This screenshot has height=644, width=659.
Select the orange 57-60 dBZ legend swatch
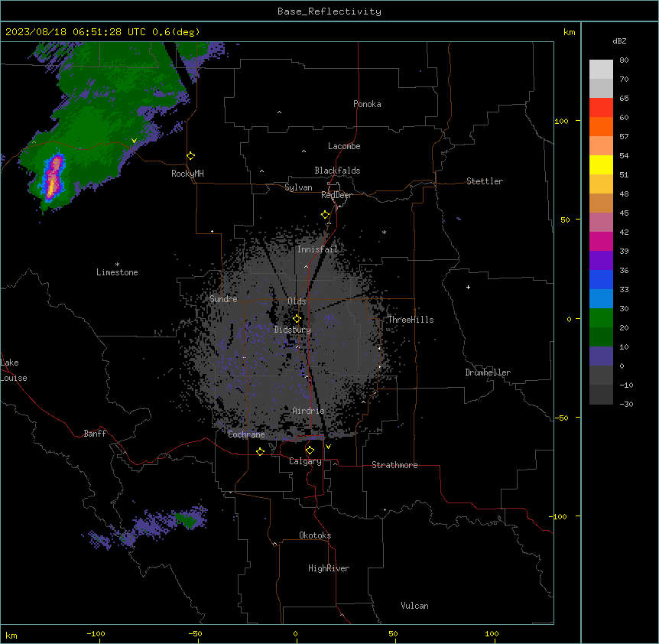pyautogui.click(x=601, y=126)
